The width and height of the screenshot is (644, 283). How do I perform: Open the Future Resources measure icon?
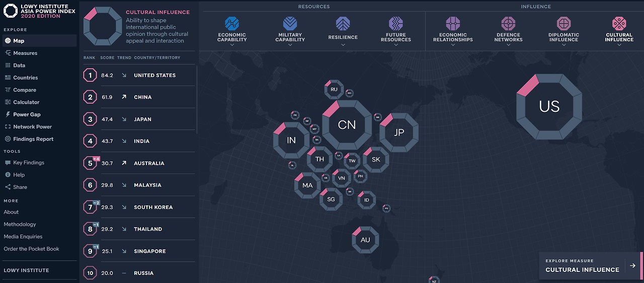(396, 23)
